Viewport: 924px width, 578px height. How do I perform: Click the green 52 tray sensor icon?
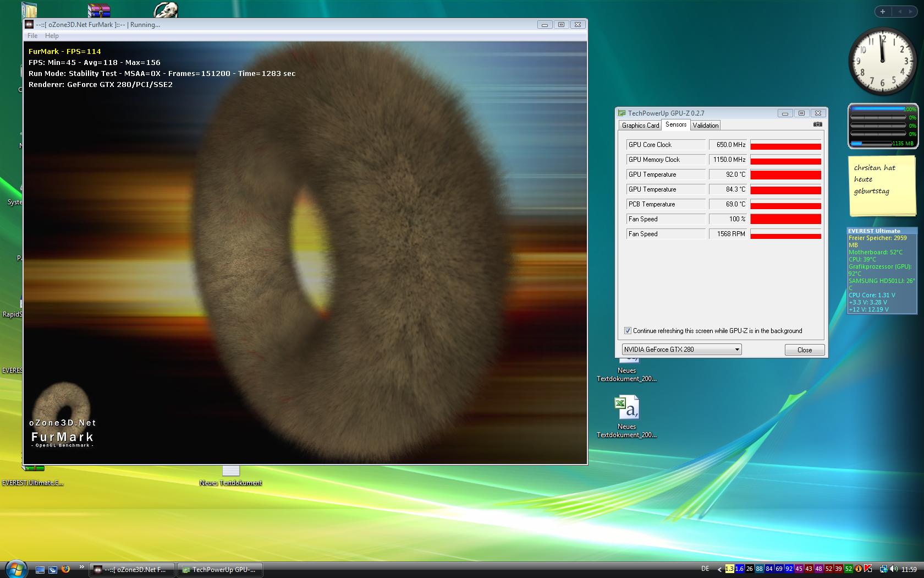(848, 569)
